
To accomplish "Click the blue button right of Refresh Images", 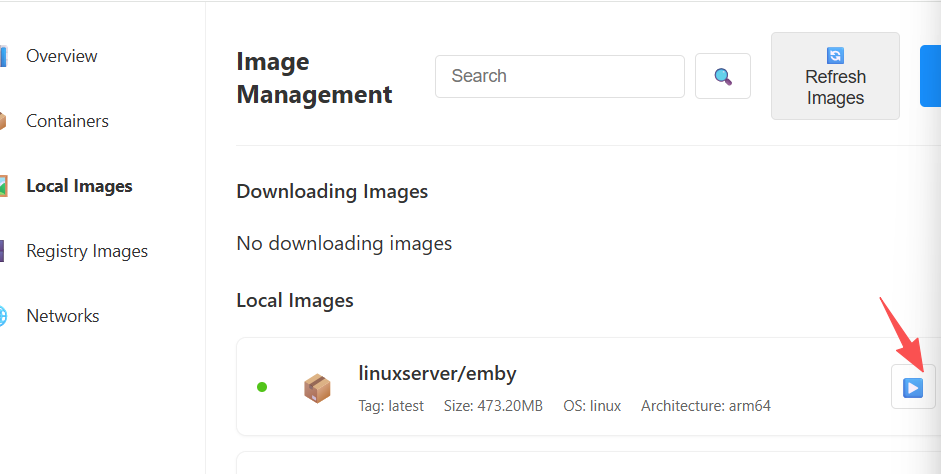I will tap(930, 76).
